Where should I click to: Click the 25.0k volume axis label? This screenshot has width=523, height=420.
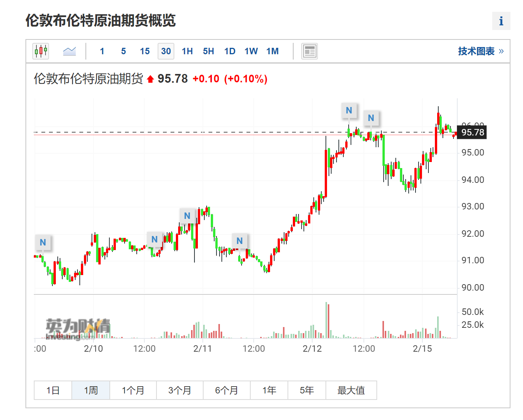(473, 325)
